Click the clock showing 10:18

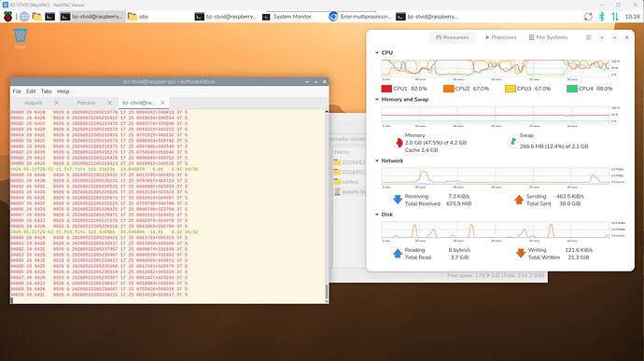click(632, 17)
